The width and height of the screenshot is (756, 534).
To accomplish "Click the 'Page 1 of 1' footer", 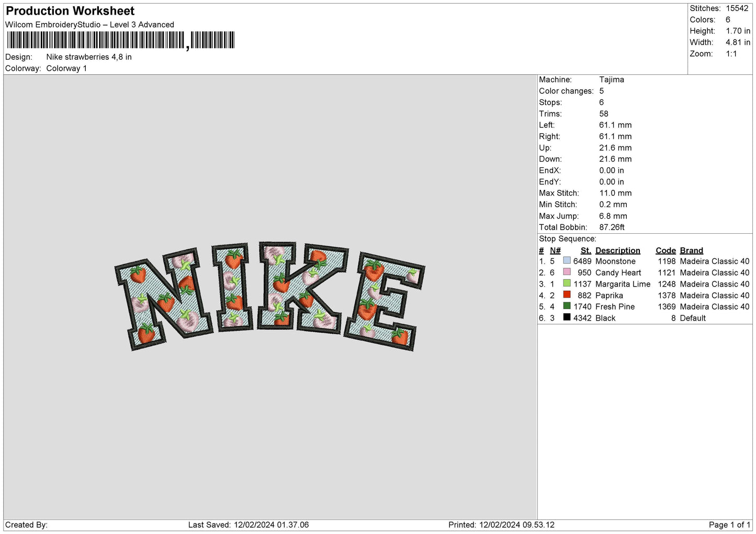I will coord(729,525).
